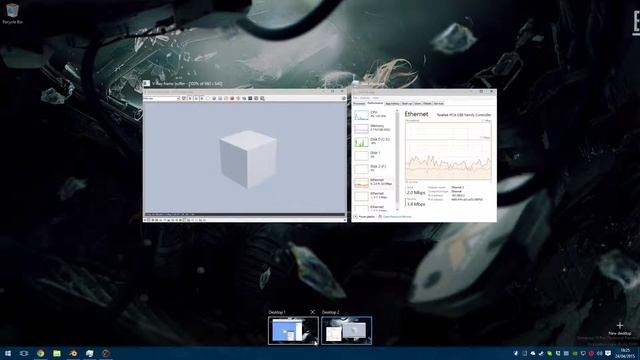Close Desktop 1 with the X
Image resolution: width=640 pixels, height=360 pixels.
tap(313, 312)
